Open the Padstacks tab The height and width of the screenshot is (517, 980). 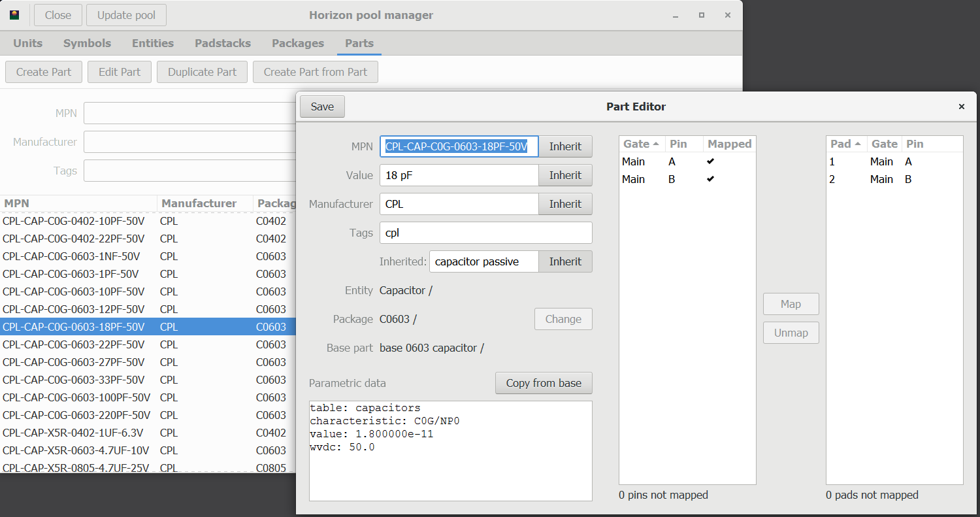point(223,43)
